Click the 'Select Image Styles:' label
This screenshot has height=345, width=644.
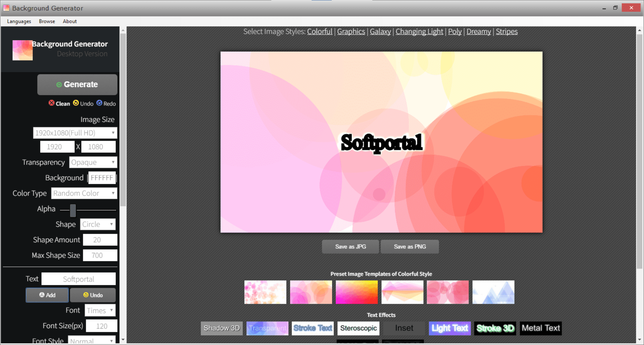pos(274,32)
